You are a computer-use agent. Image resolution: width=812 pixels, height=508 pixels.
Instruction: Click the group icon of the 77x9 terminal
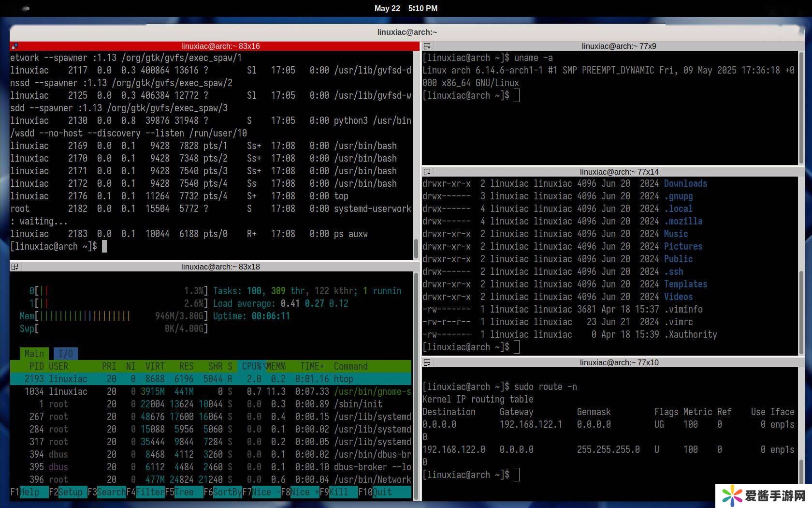coord(427,46)
